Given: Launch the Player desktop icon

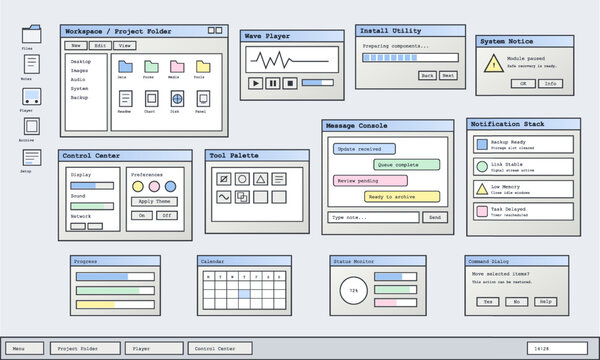Looking at the screenshot, I should click(x=31, y=96).
